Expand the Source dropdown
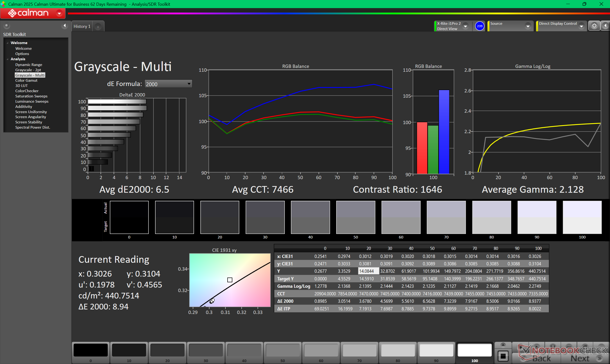This screenshot has height=364, width=610. point(528,26)
